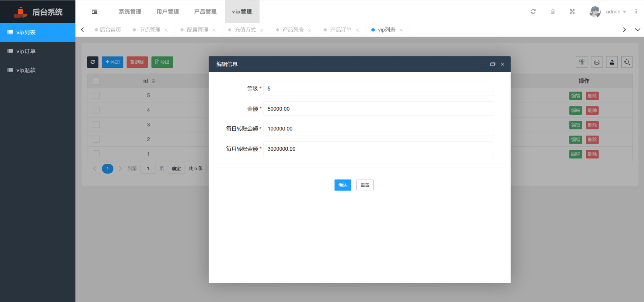
Task: Enter fullscreen via the expand arrows icon
Action: [572, 12]
